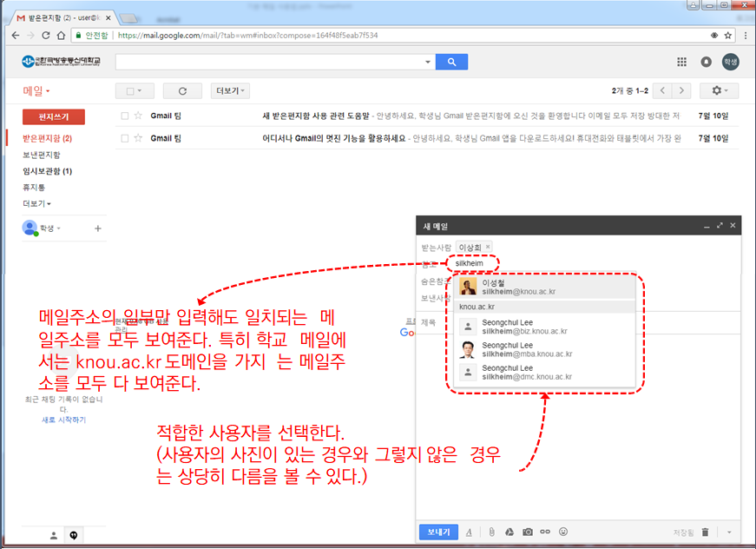Insert a file from Google Drive
This screenshot has height=549, width=756.
tap(509, 532)
